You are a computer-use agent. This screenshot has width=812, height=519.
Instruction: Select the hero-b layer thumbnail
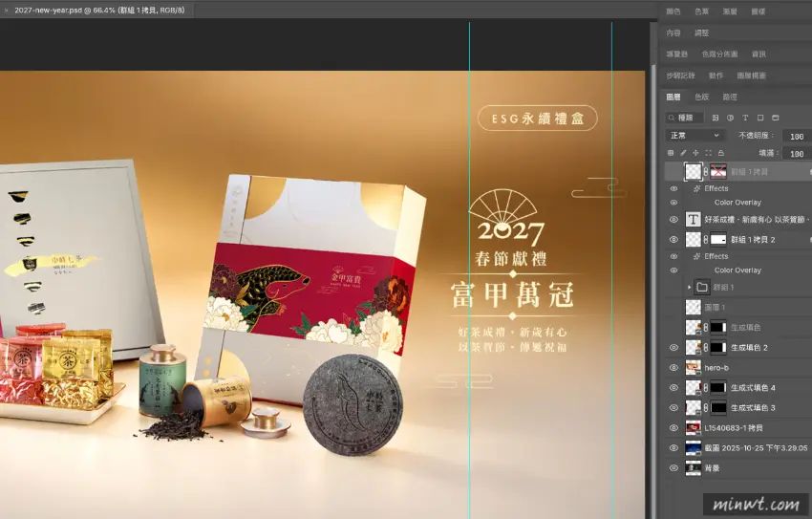click(x=693, y=368)
